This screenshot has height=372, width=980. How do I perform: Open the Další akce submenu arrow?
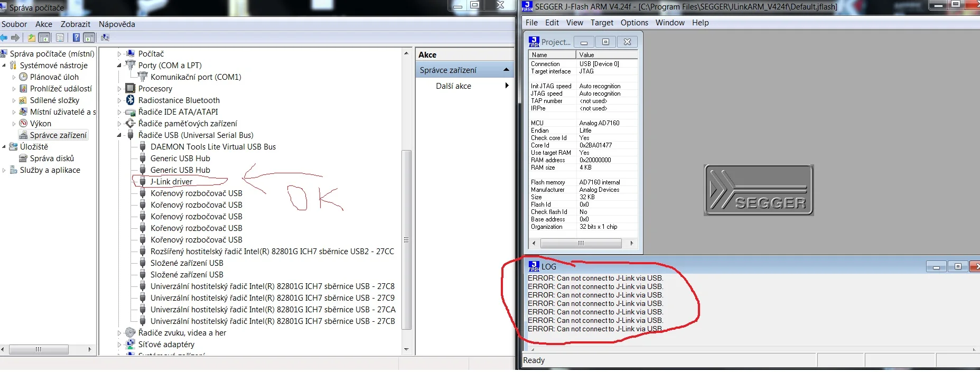(507, 86)
